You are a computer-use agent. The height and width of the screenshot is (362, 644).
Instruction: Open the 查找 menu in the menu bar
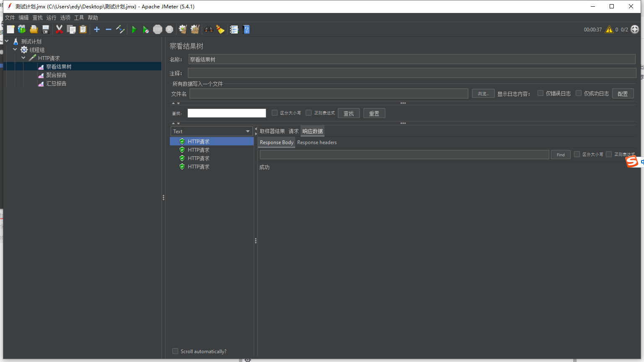click(x=37, y=18)
